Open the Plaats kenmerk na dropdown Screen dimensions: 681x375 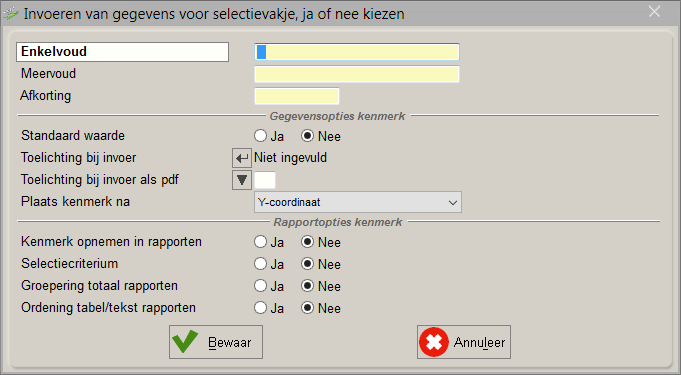pos(357,202)
